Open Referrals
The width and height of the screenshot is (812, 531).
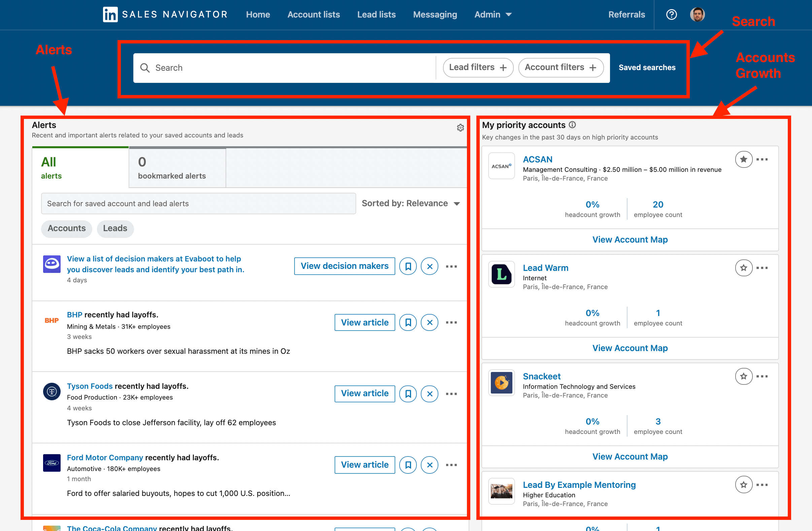(x=627, y=14)
